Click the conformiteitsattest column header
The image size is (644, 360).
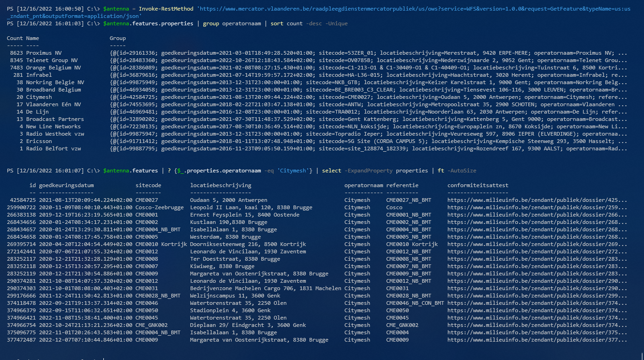[478, 185]
